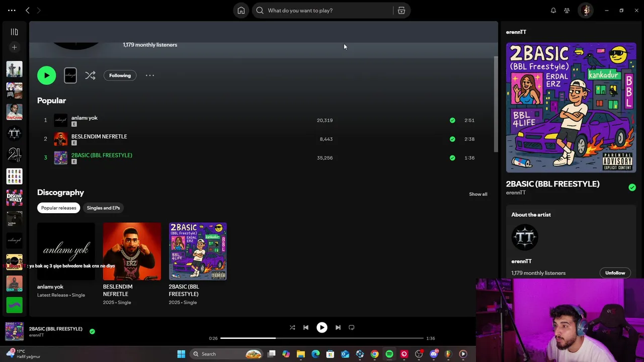Click the browse icon in search bar

coord(401,11)
